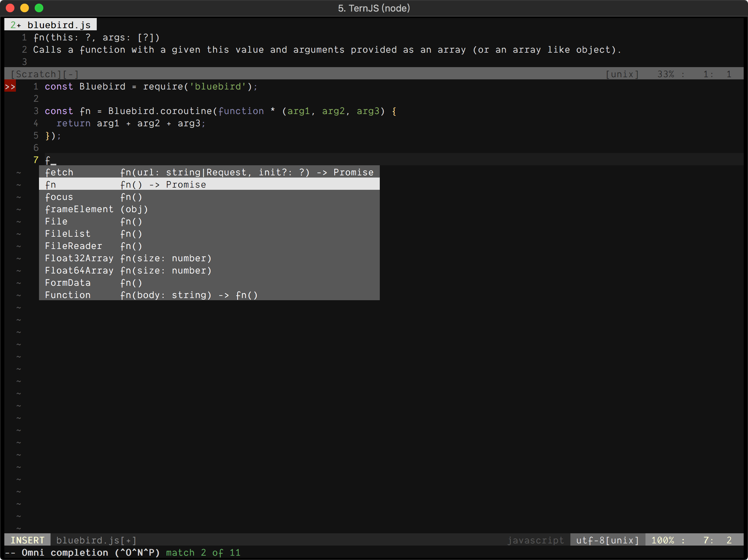Select FileList from the completion menu
The height and width of the screenshot is (560, 748).
pyautogui.click(x=67, y=233)
